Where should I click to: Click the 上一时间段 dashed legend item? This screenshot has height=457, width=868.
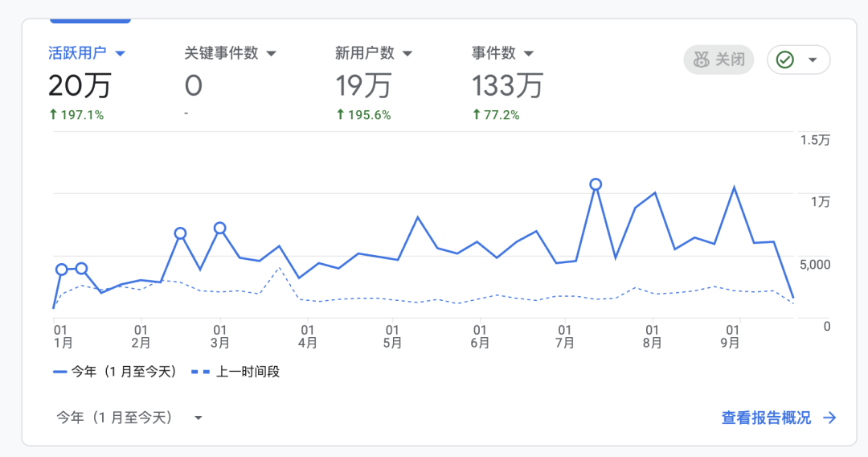pyautogui.click(x=235, y=372)
